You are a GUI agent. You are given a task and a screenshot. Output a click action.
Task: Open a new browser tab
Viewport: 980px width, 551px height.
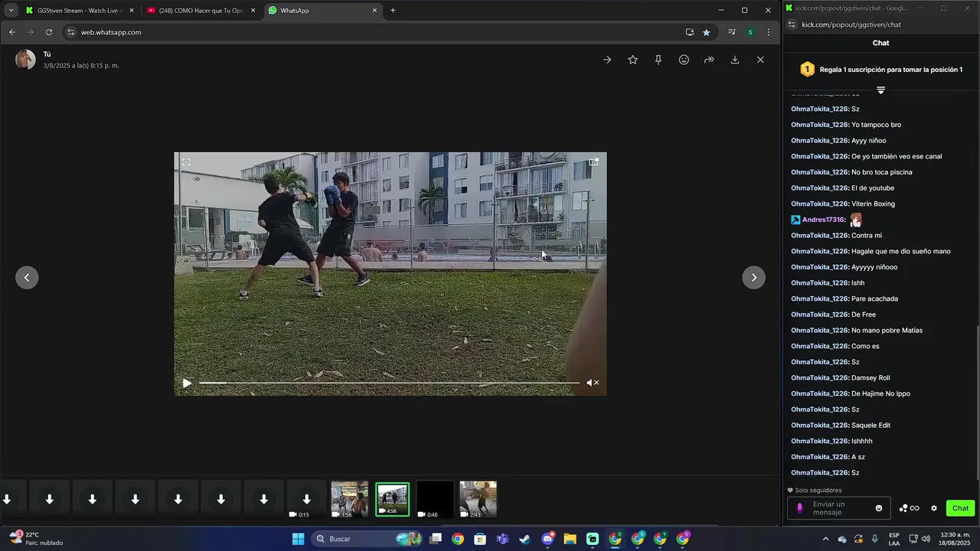[x=393, y=11]
